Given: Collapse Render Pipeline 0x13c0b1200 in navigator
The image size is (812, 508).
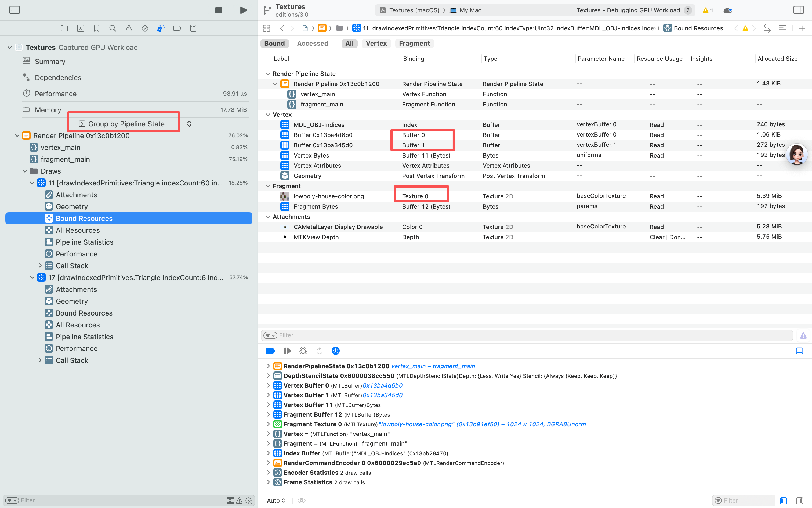Looking at the screenshot, I should 17,136.
